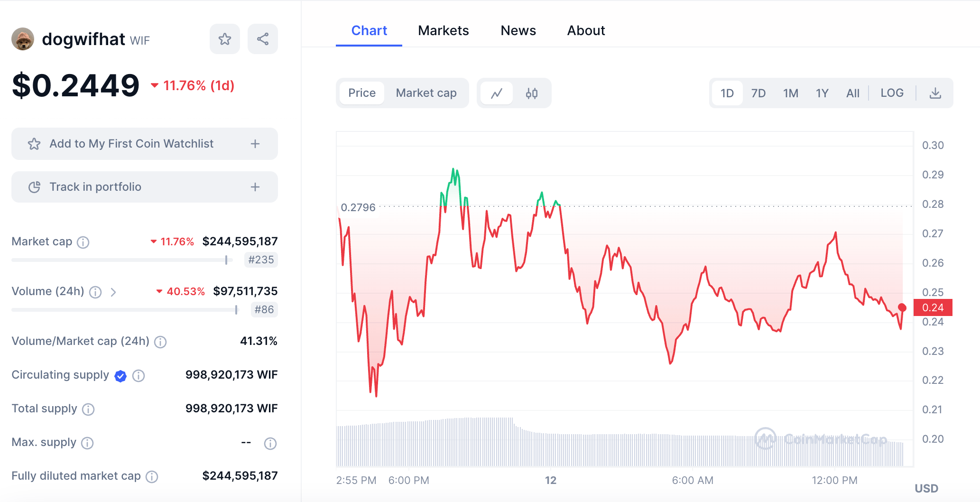
Task: Click the verified badge beside Circulating supply
Action: [120, 376]
